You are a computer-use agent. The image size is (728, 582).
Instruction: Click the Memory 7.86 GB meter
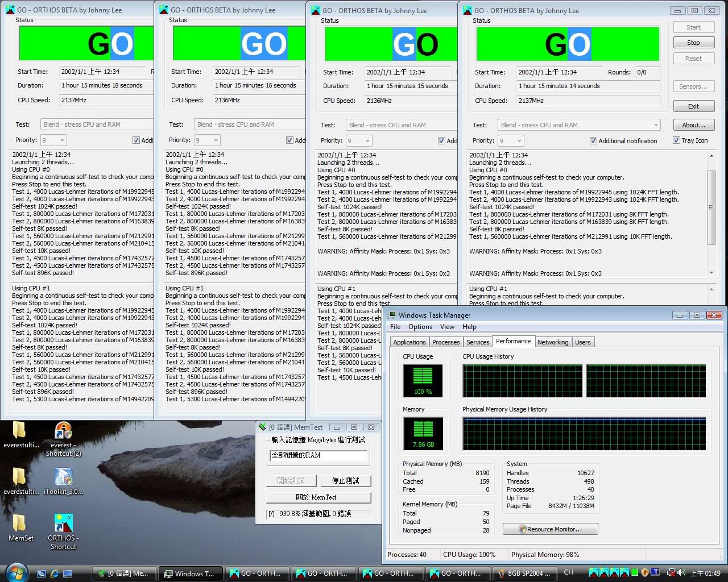[x=423, y=434]
